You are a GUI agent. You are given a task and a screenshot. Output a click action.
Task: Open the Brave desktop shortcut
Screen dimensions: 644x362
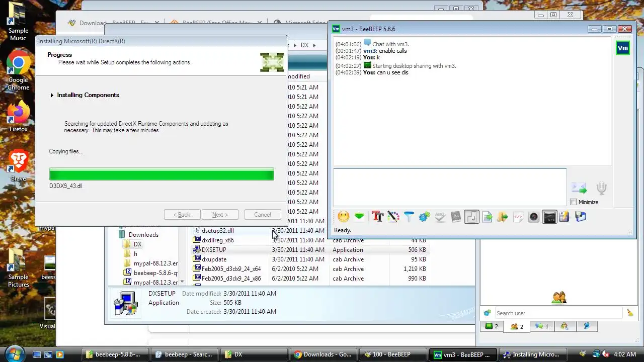18,165
